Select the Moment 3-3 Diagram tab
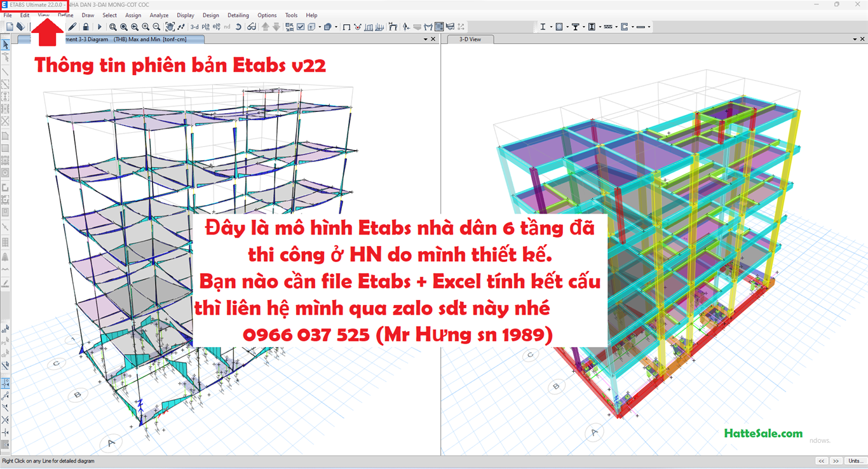Image resolution: width=868 pixels, height=469 pixels. (111, 39)
